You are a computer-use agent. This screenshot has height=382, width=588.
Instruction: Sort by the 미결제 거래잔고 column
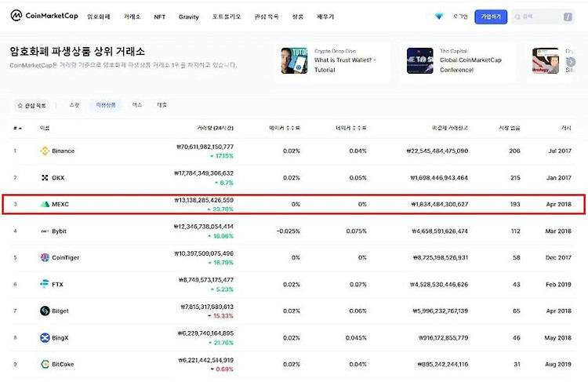click(450, 129)
